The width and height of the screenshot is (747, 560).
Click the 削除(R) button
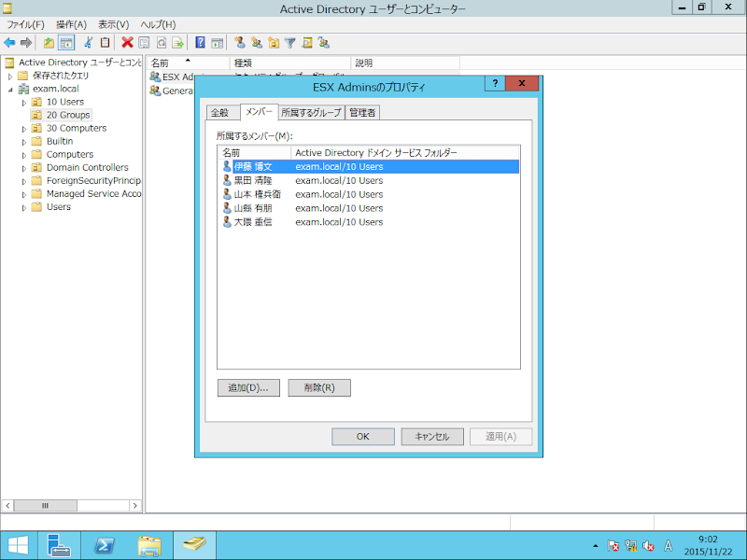[x=319, y=387]
